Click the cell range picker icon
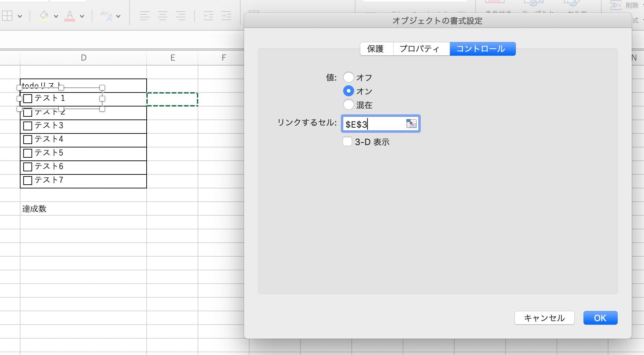The image size is (644, 355). pyautogui.click(x=412, y=124)
